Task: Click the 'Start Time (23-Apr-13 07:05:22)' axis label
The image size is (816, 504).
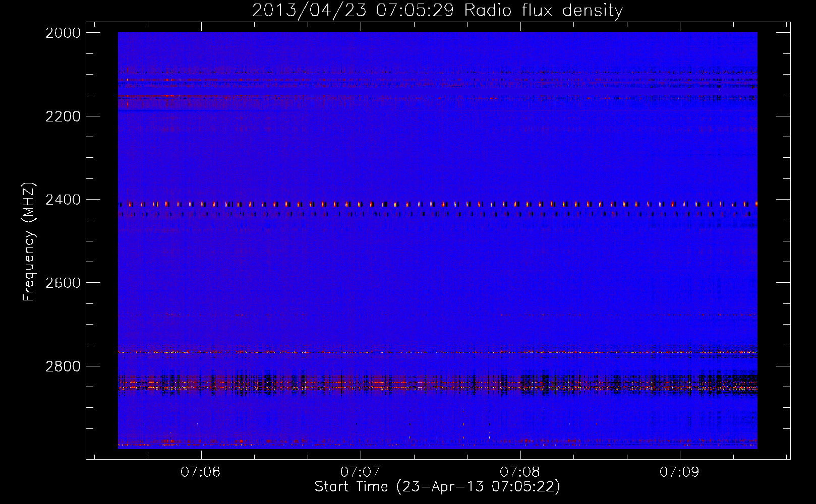Action: [437, 487]
